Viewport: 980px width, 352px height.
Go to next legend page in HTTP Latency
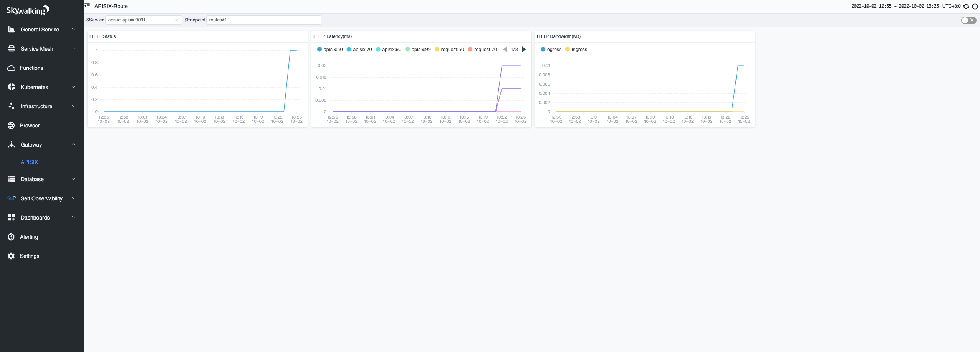pos(524,49)
